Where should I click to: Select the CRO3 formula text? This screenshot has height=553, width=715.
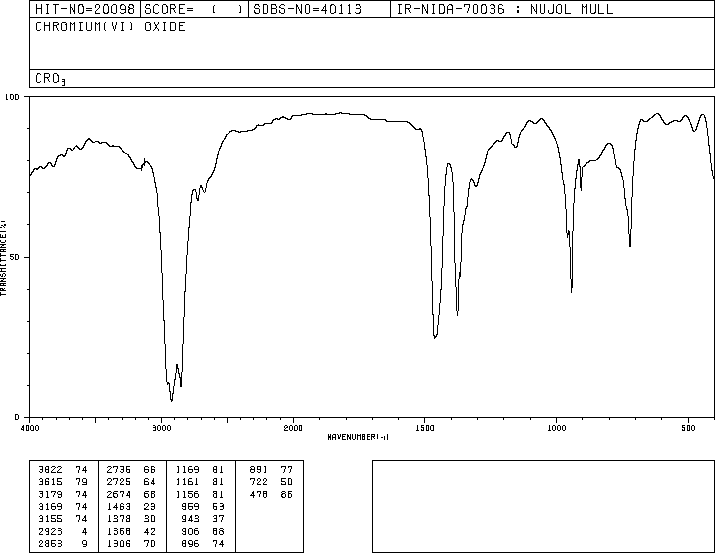[51, 79]
